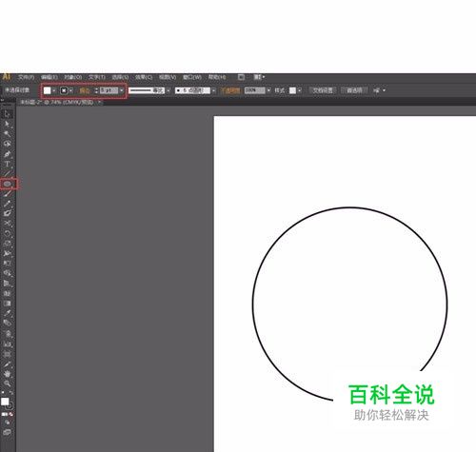
Task: Select the Direct Selection tool
Action: point(7,124)
